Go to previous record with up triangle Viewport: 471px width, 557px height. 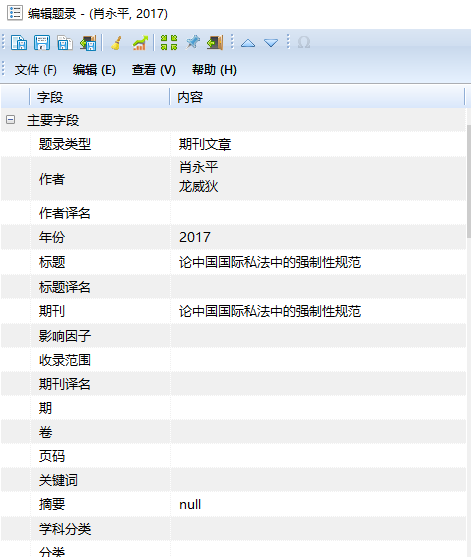[248, 43]
